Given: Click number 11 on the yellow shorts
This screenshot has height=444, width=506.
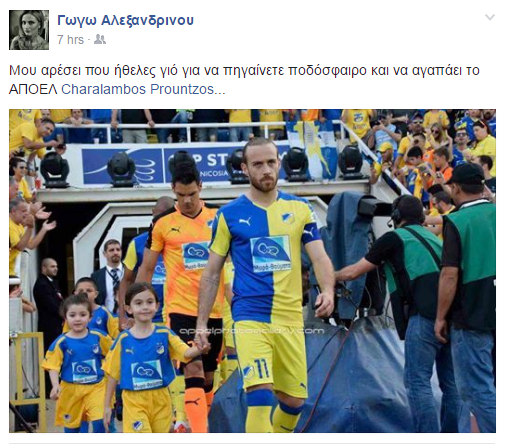Looking at the screenshot, I should click(262, 368).
